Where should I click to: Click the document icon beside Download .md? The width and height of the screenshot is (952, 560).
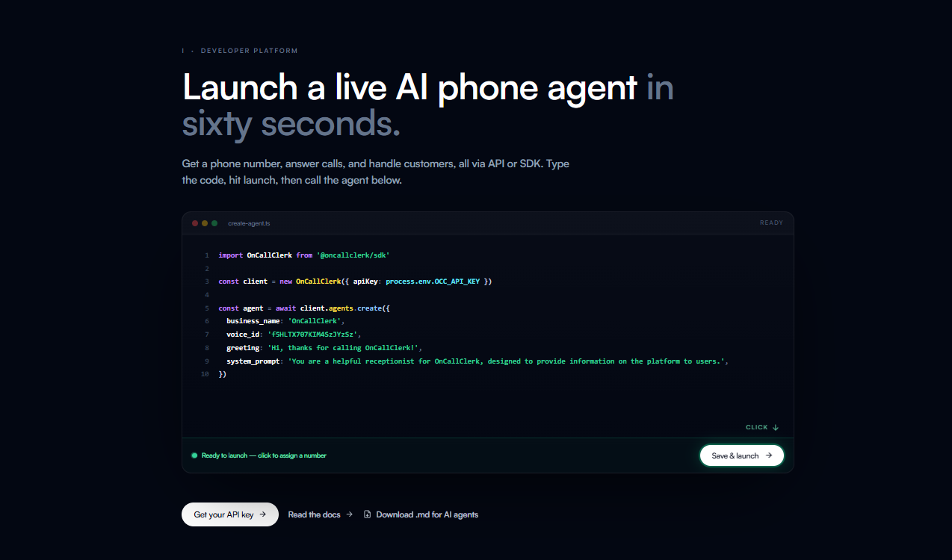(x=367, y=514)
